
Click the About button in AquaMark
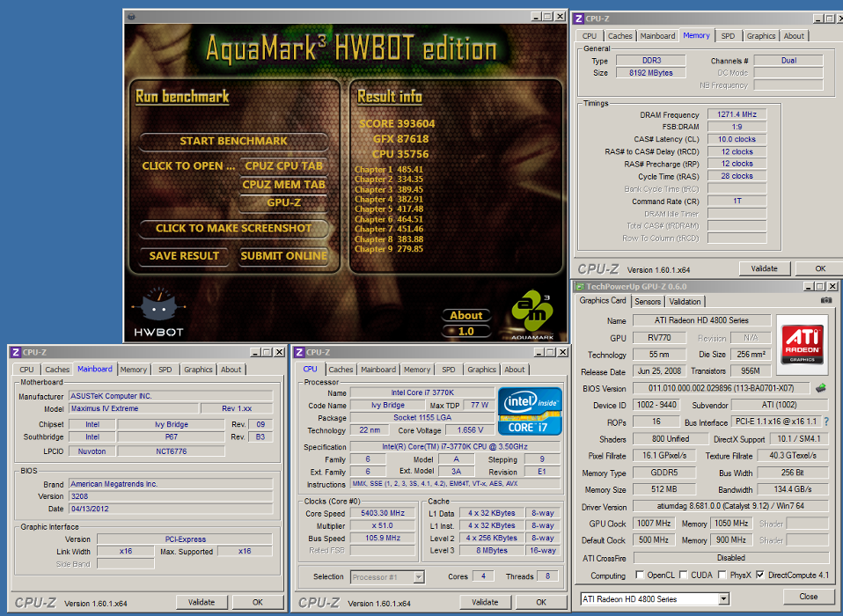point(465,316)
